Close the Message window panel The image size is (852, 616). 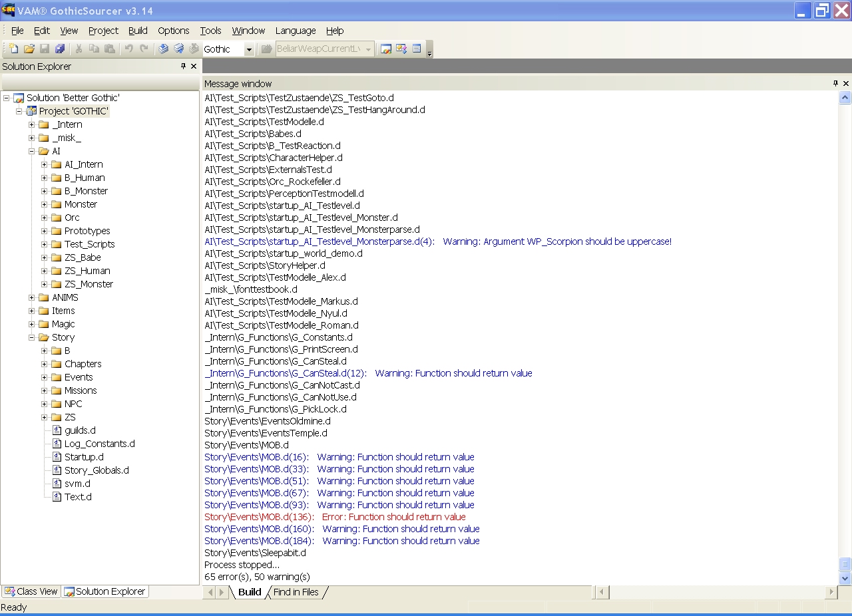pos(846,83)
